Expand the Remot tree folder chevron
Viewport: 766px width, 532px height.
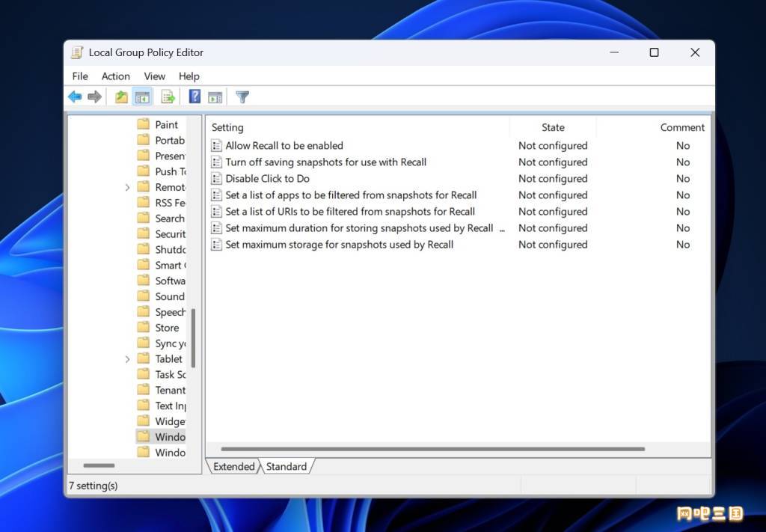point(127,187)
